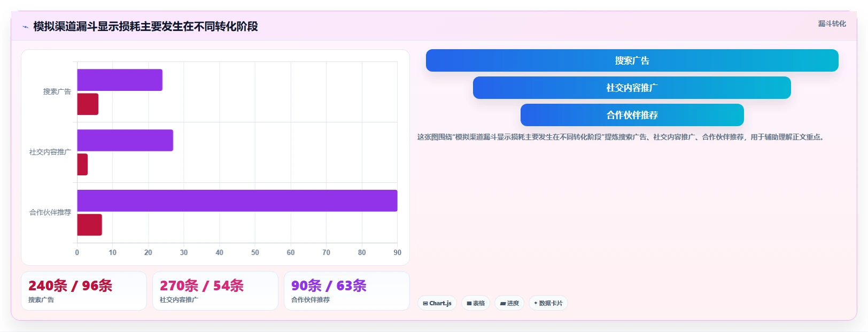Click the Chart.js tag chip

pos(437,303)
